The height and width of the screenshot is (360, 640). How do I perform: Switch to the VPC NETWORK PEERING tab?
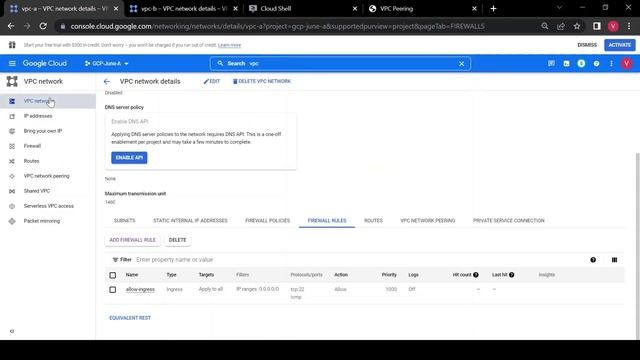pos(427,220)
